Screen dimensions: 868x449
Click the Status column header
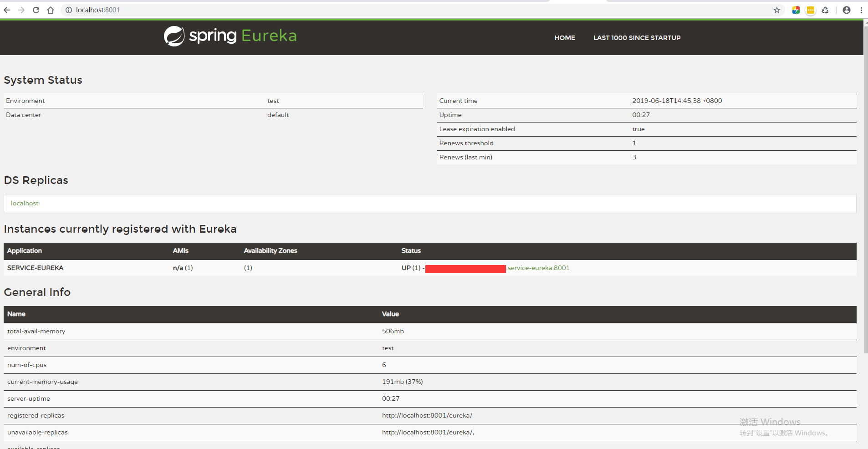click(x=411, y=251)
